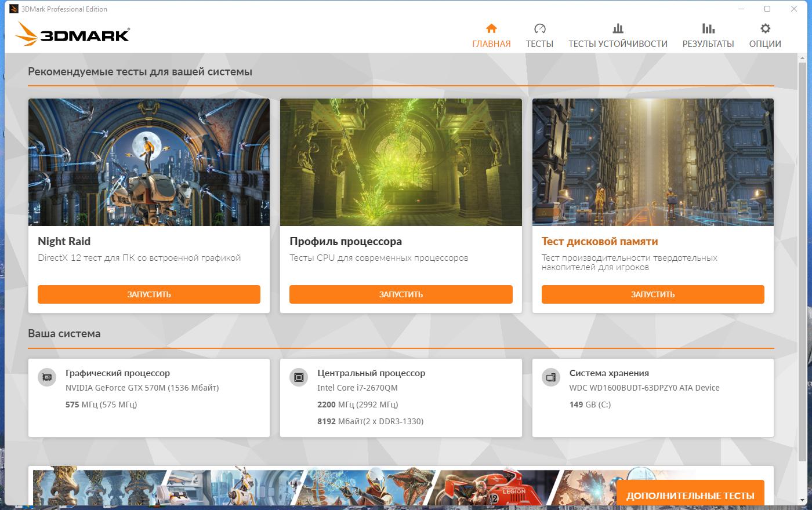Image resolution: width=812 pixels, height=510 pixels.
Task: Click the graphics card icon in Графический процессор
Action: coord(47,377)
